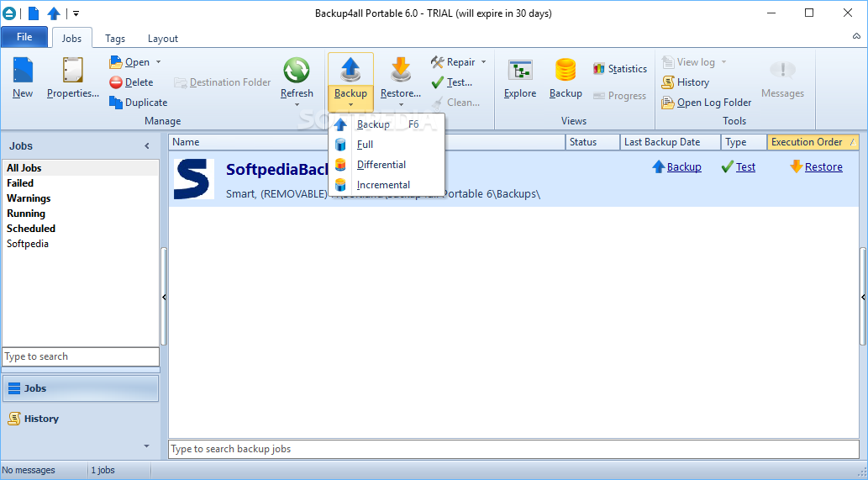Choose Differential backup in menu
Image resolution: width=868 pixels, height=480 pixels.
tap(387, 165)
